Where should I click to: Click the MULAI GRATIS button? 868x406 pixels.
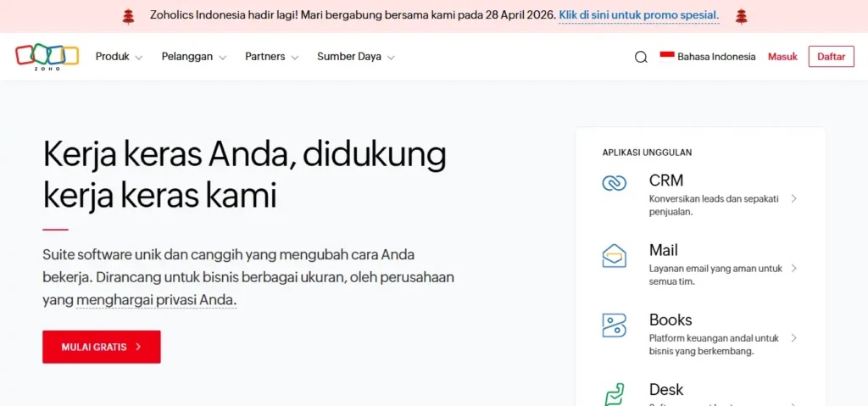click(x=102, y=347)
